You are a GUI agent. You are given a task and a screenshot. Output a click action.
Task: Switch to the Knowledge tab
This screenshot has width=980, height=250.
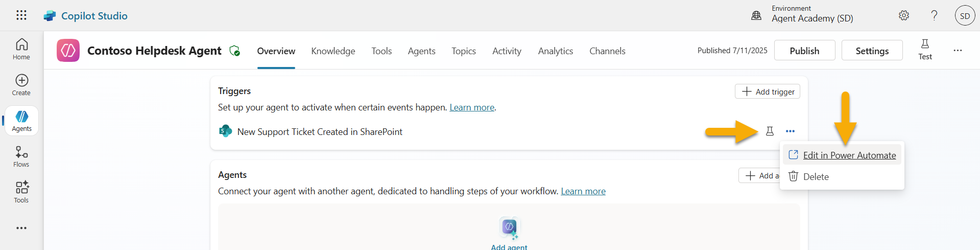[x=333, y=51]
